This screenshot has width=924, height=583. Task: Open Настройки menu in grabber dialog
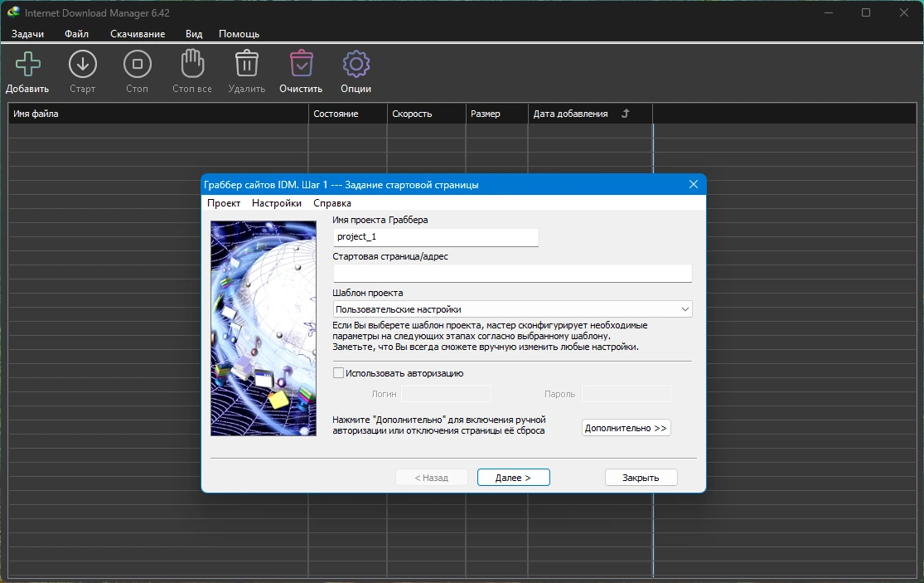(277, 203)
